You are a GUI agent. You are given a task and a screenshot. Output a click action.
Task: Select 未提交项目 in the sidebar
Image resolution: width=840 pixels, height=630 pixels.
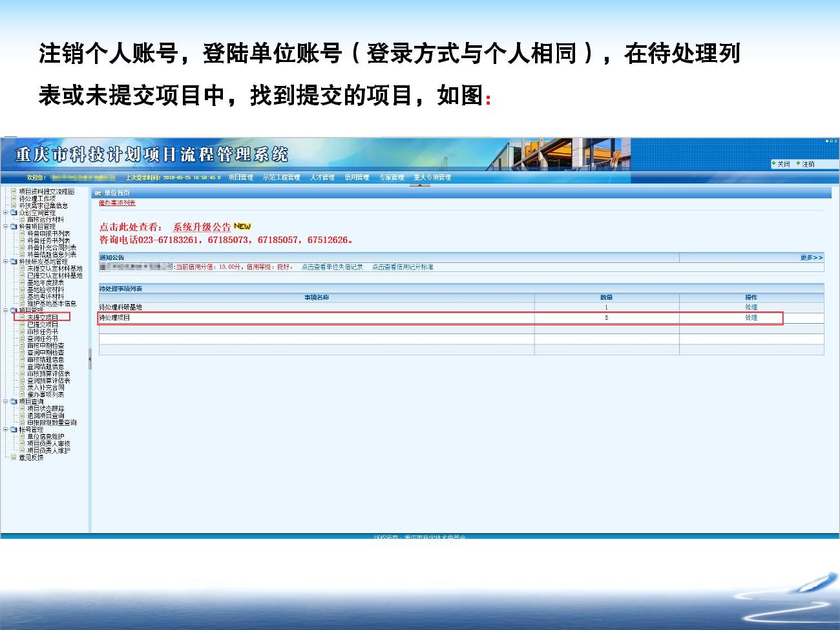[x=43, y=317]
